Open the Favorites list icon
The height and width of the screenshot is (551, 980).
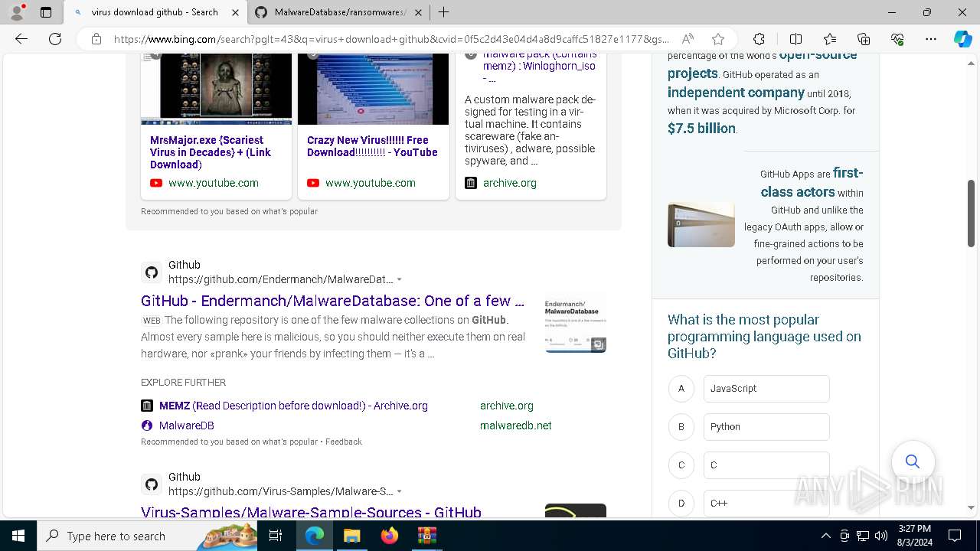point(830,39)
